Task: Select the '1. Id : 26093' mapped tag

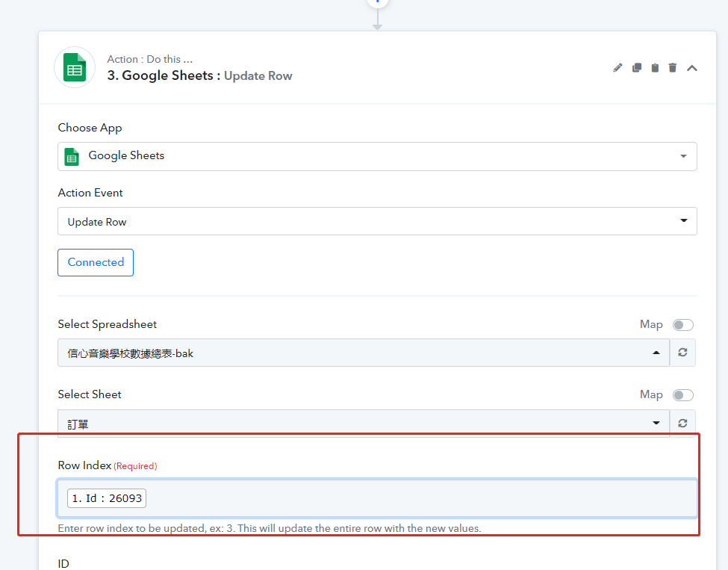Action: pyautogui.click(x=107, y=498)
